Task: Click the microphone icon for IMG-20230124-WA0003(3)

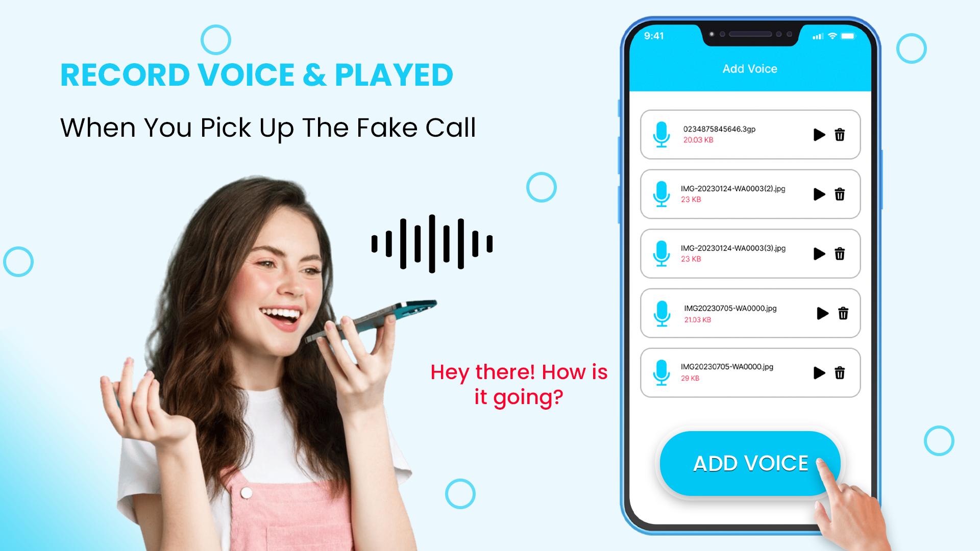Action: [661, 253]
